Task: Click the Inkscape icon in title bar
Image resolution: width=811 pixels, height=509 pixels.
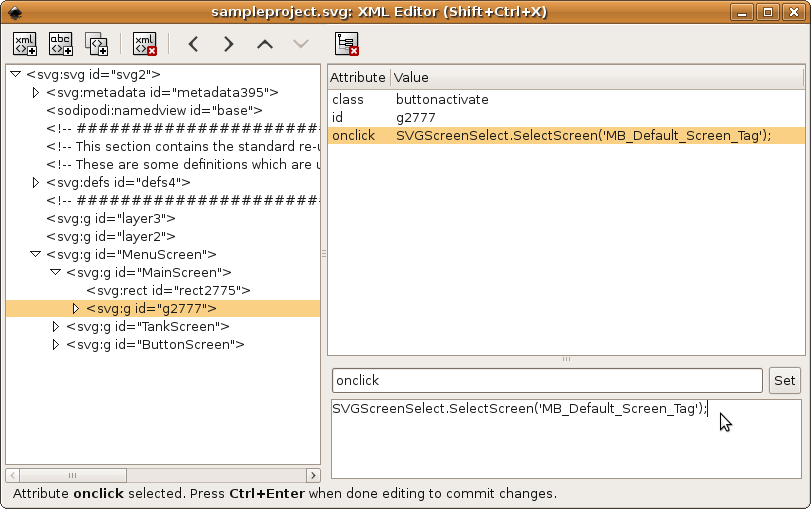Action: click(x=15, y=12)
